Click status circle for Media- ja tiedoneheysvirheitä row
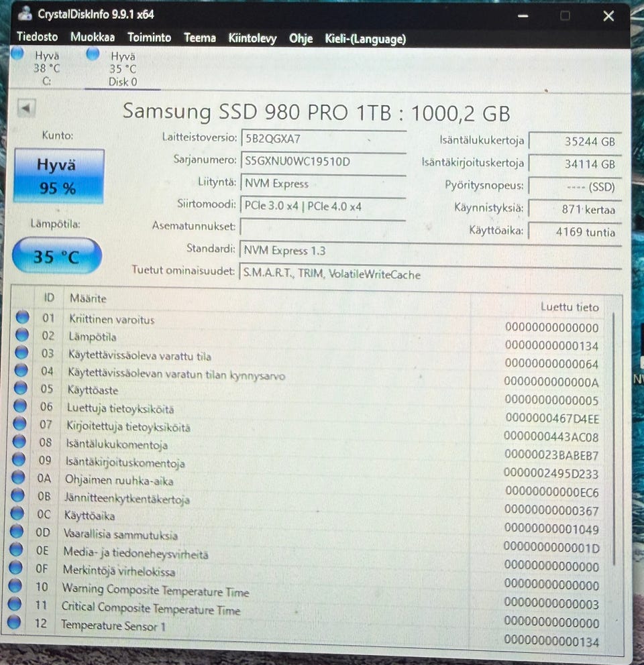 (17, 549)
